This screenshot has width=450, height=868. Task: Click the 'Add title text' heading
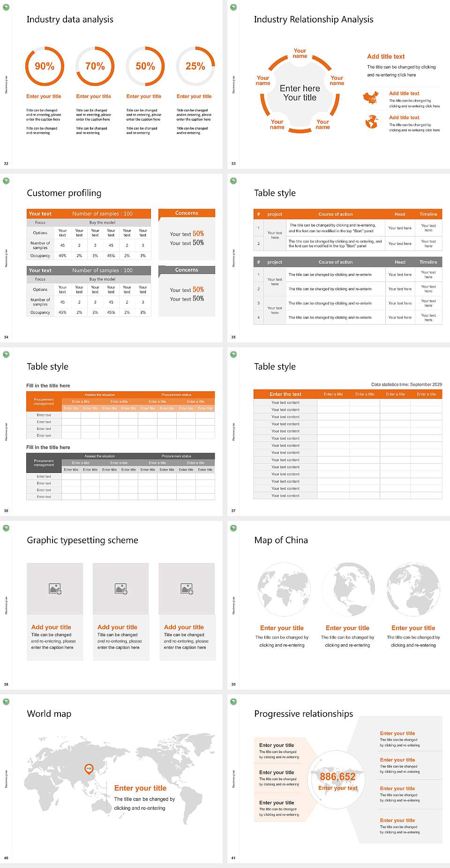click(x=386, y=56)
